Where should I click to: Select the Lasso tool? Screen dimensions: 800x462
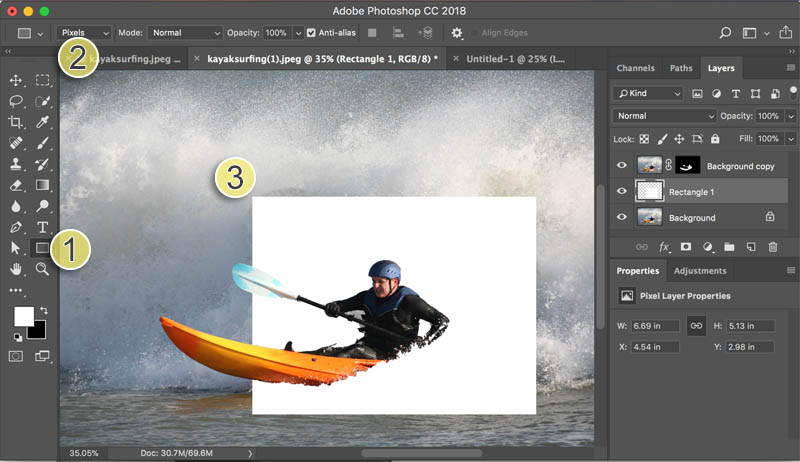[x=16, y=101]
